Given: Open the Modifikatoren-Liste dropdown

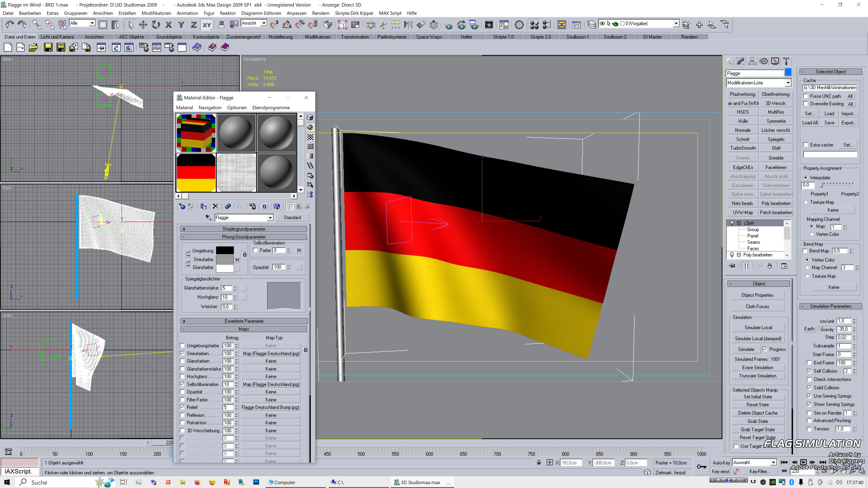Looking at the screenshot, I should [x=788, y=83].
